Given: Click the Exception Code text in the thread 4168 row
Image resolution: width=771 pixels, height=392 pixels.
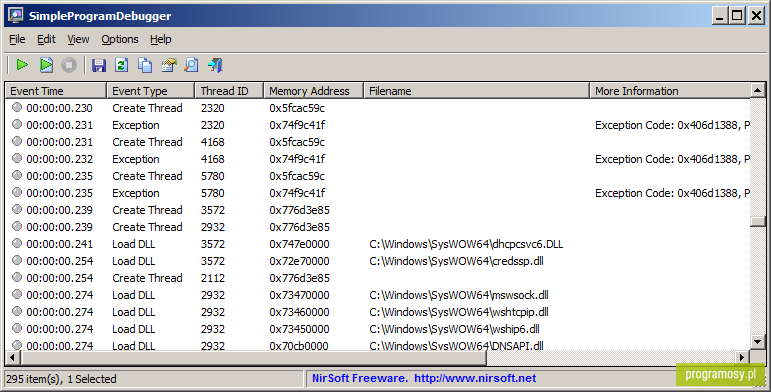Looking at the screenshot, I should pos(672,159).
